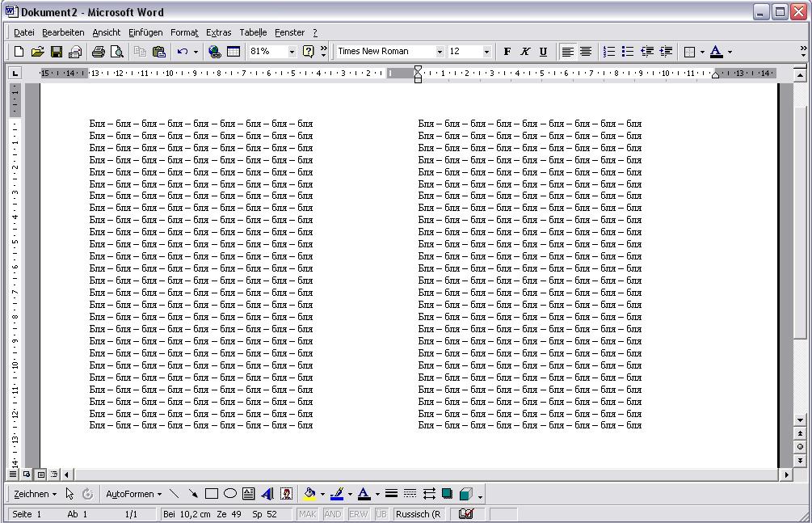Click the Zeichnen button
This screenshot has height=523, width=812.
point(35,494)
